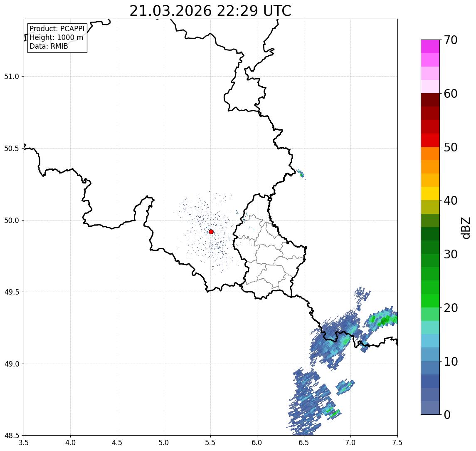The height and width of the screenshot is (451, 476).
Task: Select the bright green colorbar segment above 20
Action: 430,301
